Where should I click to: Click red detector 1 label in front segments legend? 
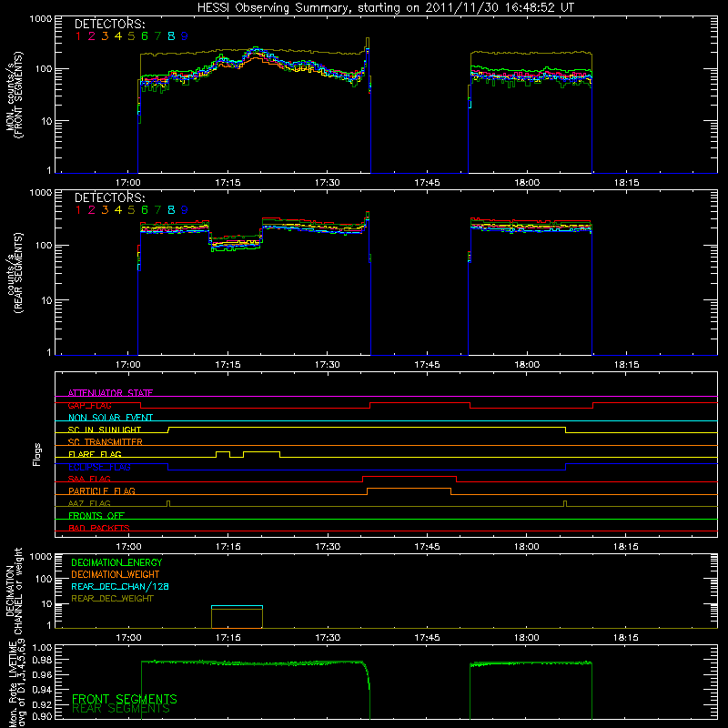click(x=78, y=36)
